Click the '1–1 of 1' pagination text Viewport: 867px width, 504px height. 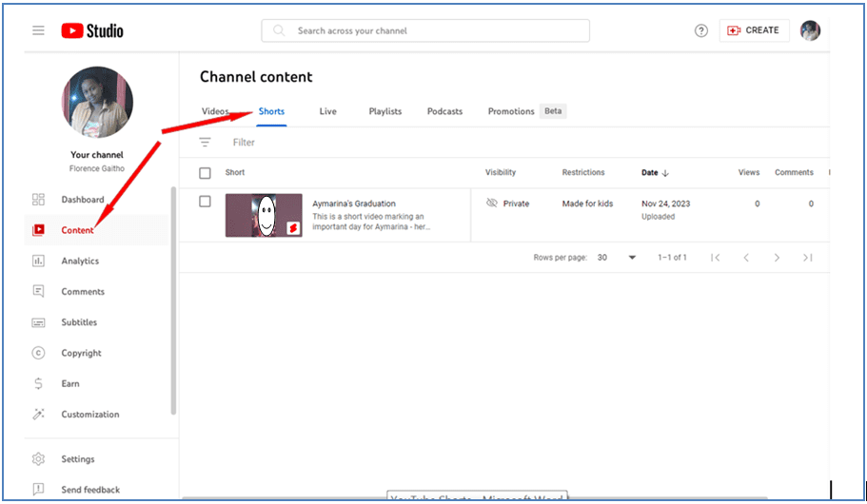pos(672,258)
